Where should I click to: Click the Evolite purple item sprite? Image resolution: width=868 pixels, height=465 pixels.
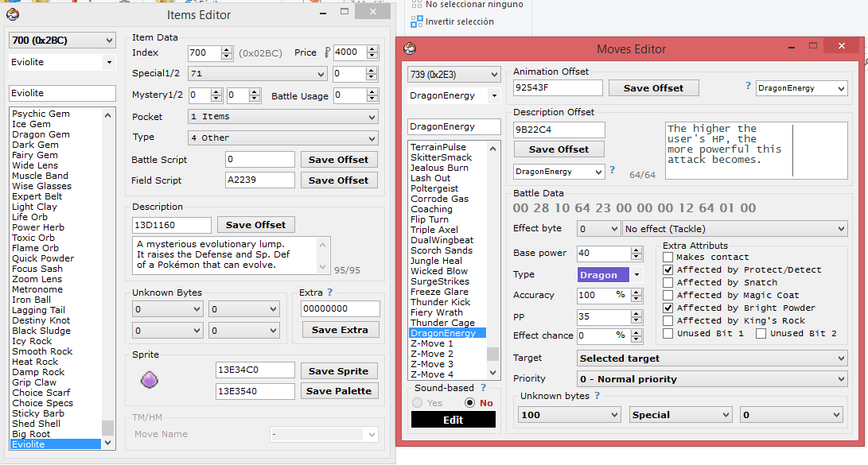pyautogui.click(x=150, y=380)
